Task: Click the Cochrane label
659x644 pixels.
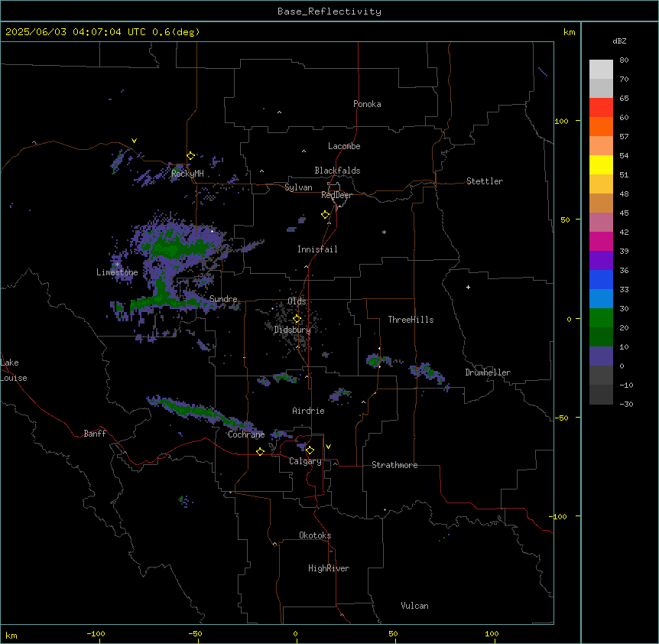Action: click(246, 434)
